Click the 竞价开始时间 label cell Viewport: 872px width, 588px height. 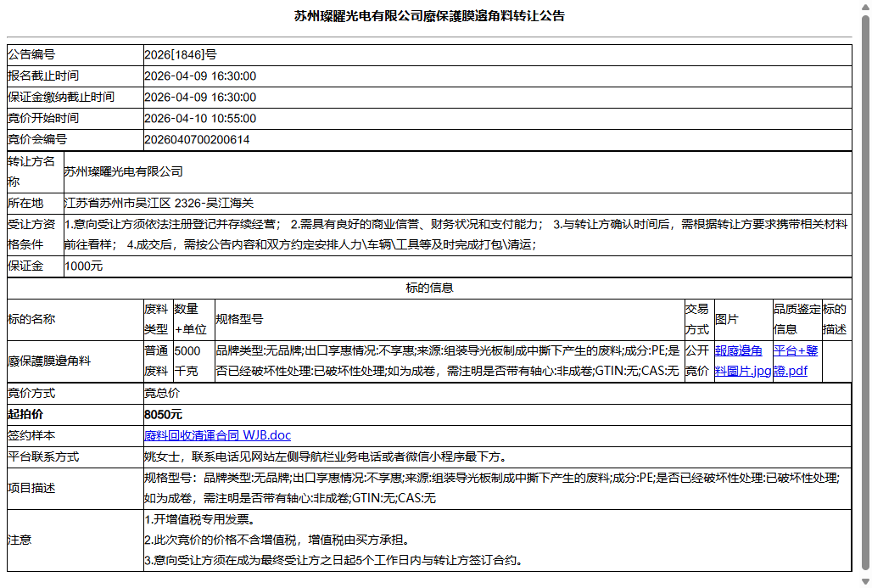click(75, 118)
